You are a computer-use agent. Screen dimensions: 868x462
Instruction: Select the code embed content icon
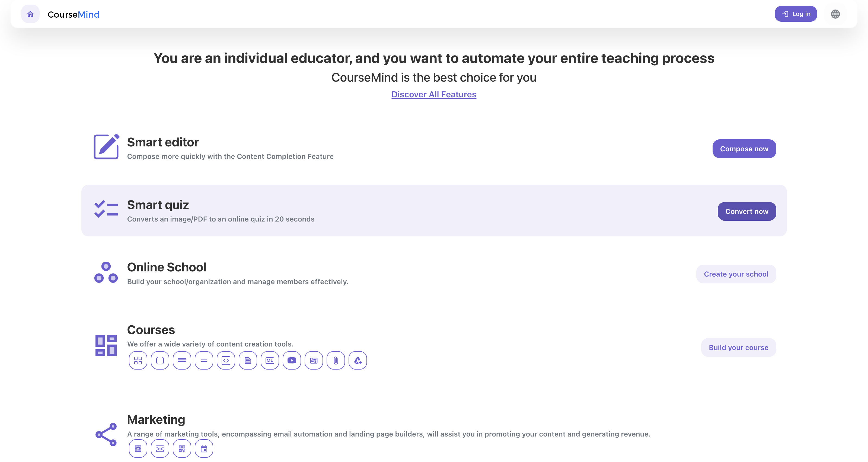(x=226, y=360)
